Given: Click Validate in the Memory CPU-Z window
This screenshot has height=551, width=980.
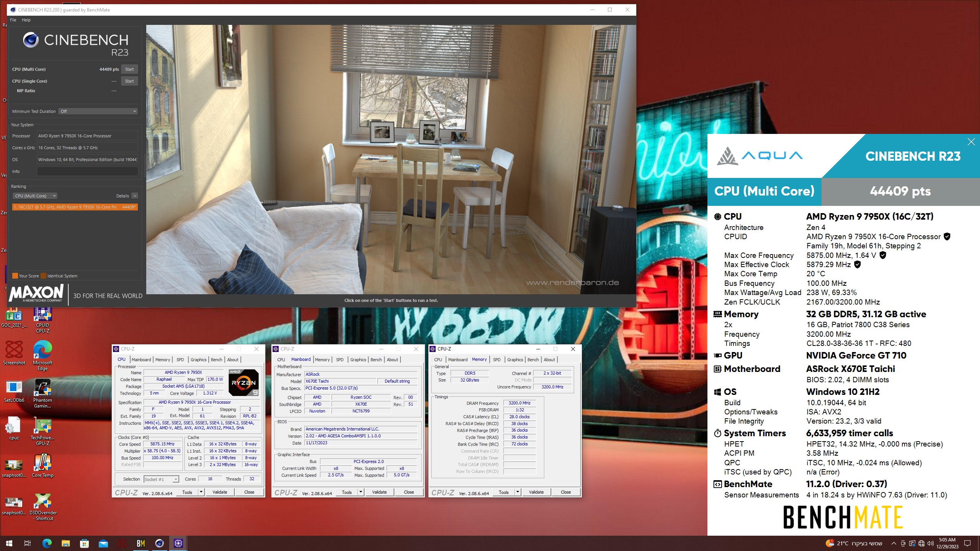Looking at the screenshot, I should [x=536, y=492].
